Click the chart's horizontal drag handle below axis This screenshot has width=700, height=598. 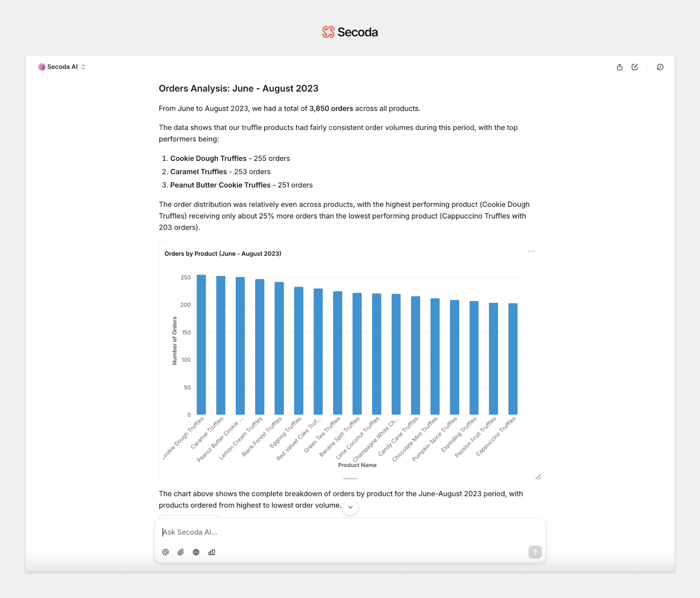(x=350, y=478)
